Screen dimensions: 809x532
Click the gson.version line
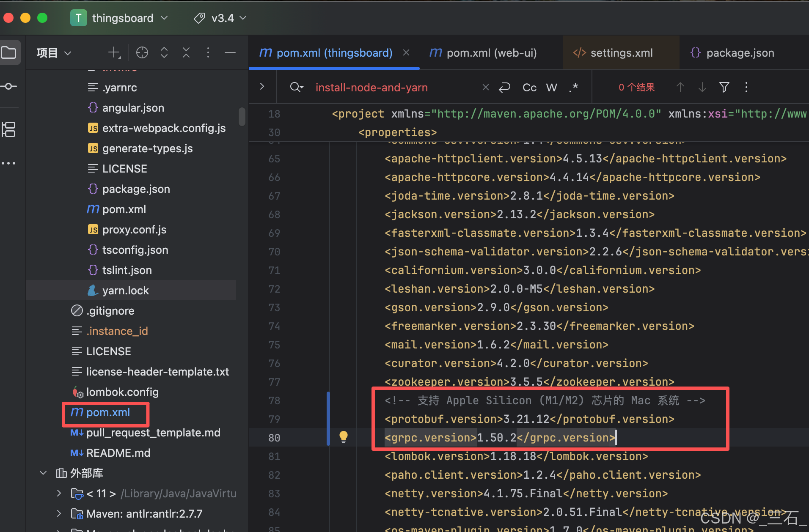tap(496, 307)
